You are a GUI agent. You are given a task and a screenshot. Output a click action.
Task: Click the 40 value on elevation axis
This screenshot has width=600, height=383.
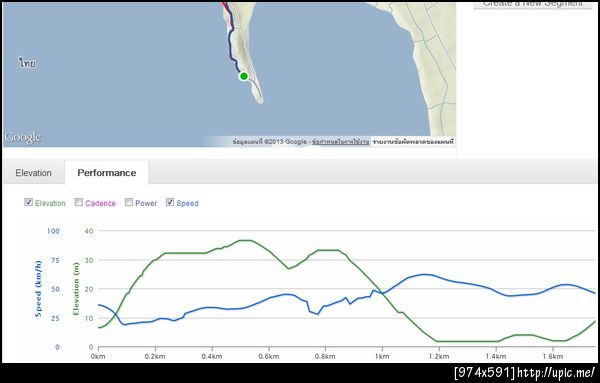(x=89, y=231)
